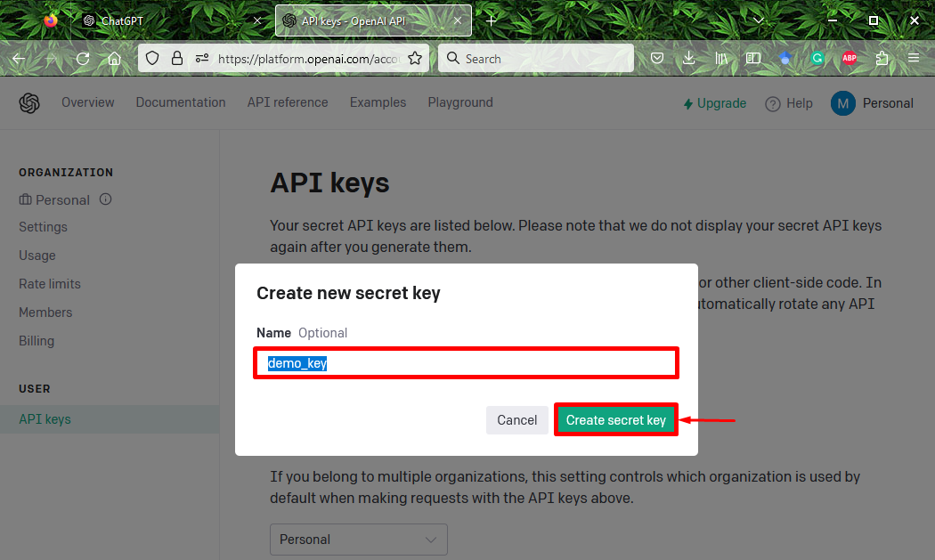Save page to Pocket icon

pyautogui.click(x=657, y=59)
